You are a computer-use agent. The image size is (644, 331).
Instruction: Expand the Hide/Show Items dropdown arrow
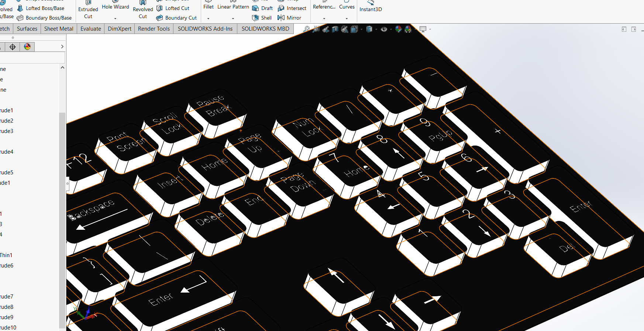tap(391, 30)
